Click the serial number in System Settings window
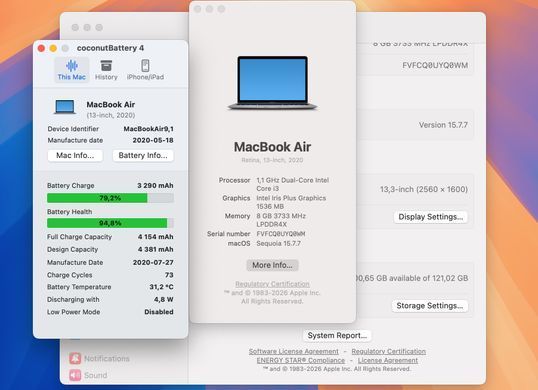This screenshot has width=538, height=390. (x=435, y=66)
